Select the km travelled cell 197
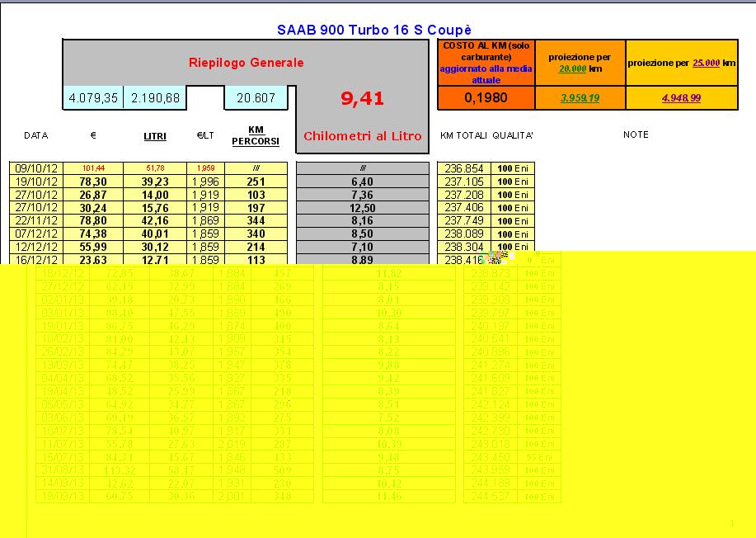756x538 pixels. coord(256,208)
